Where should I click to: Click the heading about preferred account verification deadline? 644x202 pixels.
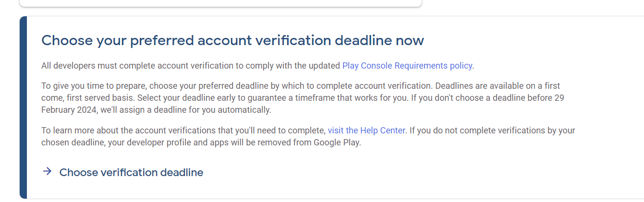click(232, 40)
